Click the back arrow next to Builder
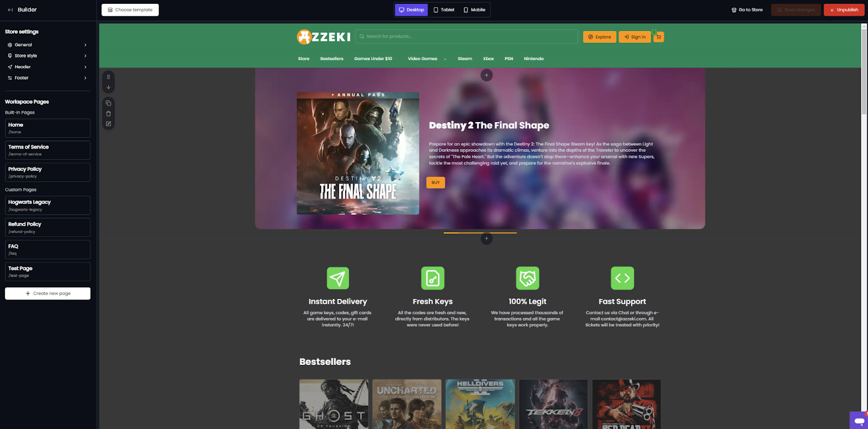Image resolution: width=868 pixels, height=429 pixels. pos(10,10)
